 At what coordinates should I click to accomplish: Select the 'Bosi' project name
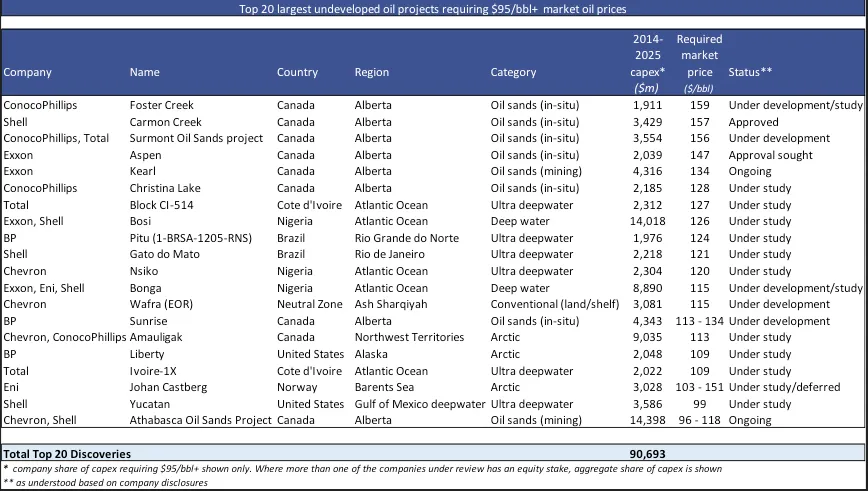pyautogui.click(x=140, y=221)
